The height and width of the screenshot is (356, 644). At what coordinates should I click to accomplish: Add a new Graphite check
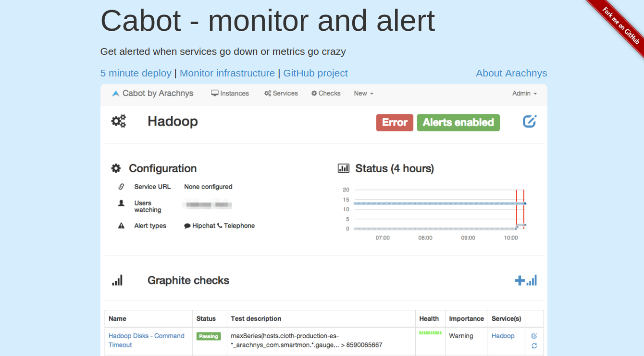pyautogui.click(x=526, y=280)
